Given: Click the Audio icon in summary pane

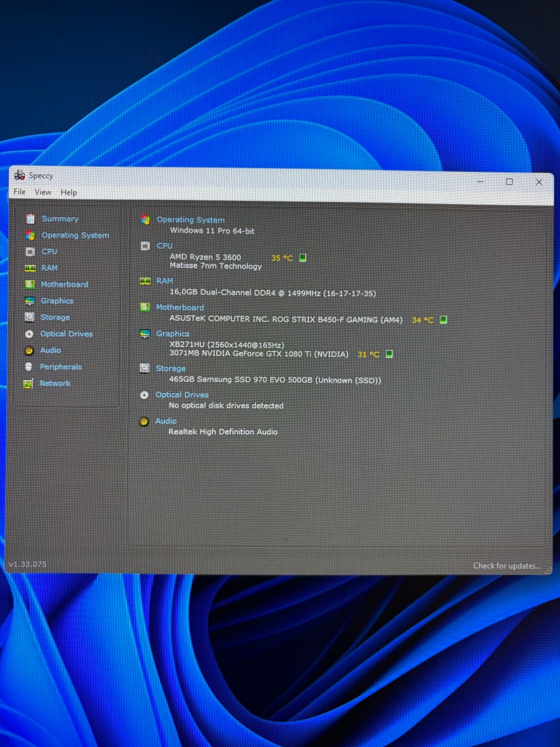Looking at the screenshot, I should 144,421.
